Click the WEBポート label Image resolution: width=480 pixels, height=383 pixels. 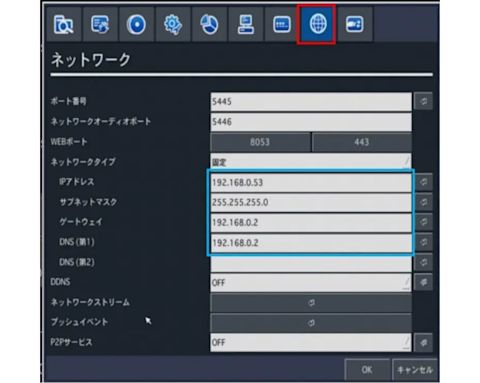69,142
